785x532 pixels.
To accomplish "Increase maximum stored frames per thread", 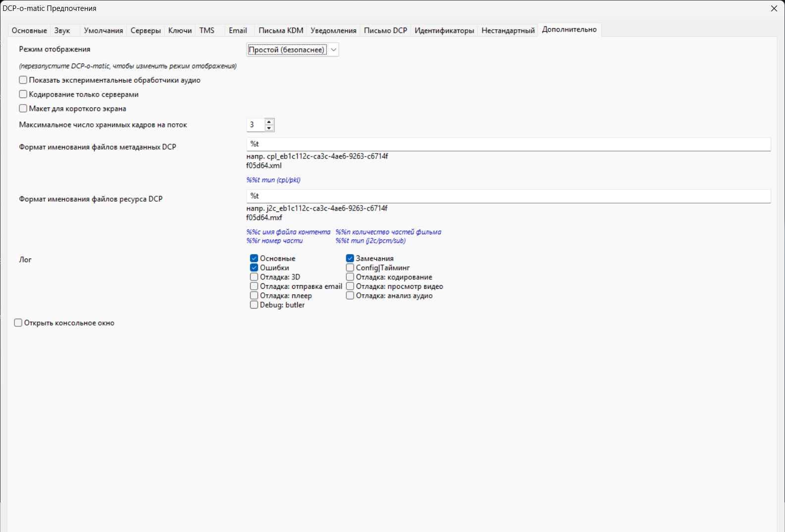I will (269, 122).
